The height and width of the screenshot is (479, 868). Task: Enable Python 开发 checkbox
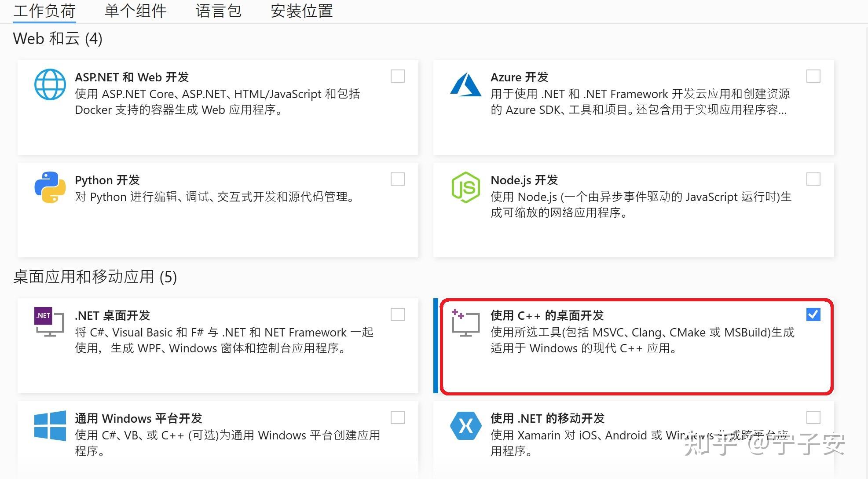tap(397, 179)
